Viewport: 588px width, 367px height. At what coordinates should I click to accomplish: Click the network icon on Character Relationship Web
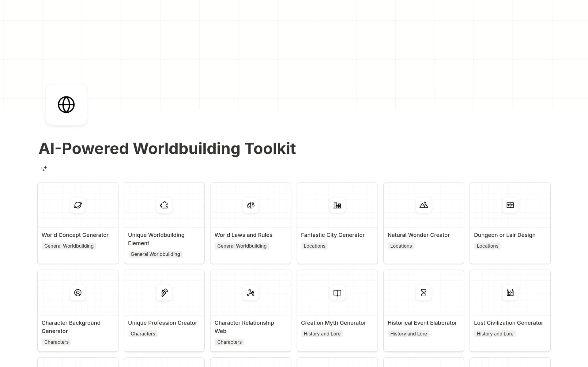(251, 293)
